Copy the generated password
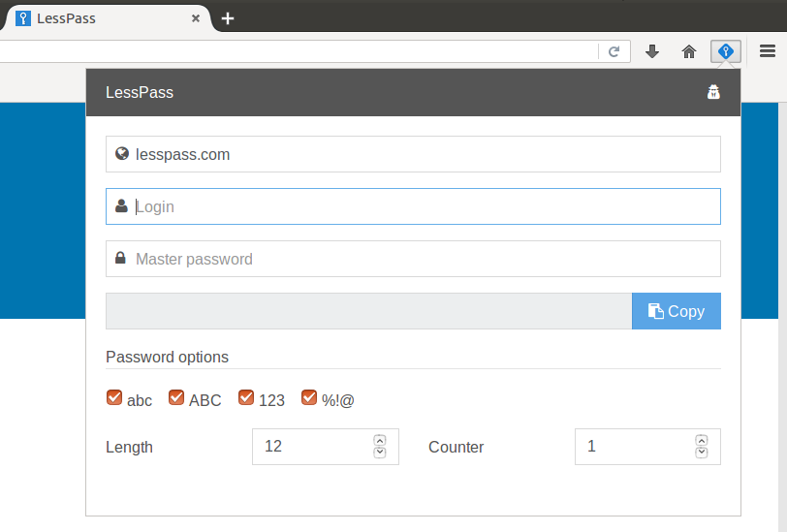The width and height of the screenshot is (787, 532). pyautogui.click(x=677, y=311)
